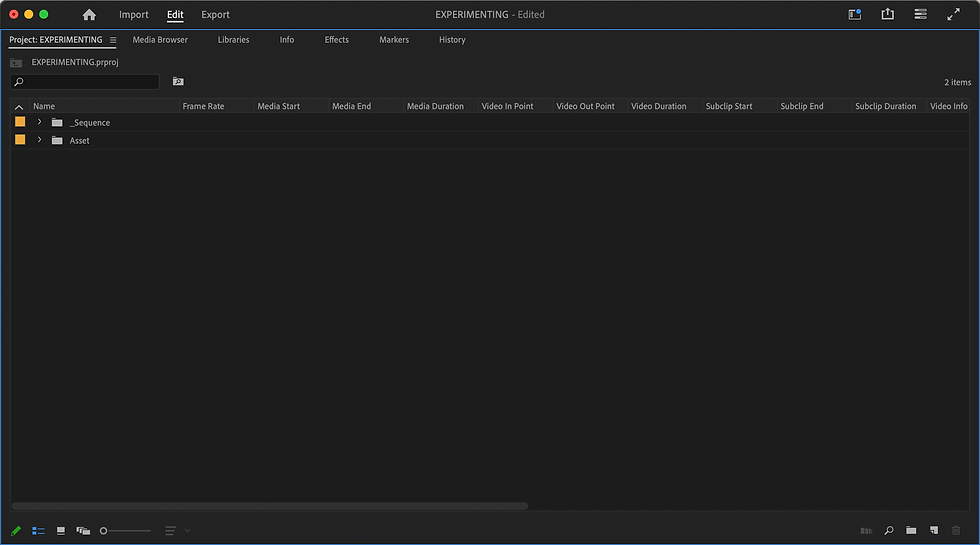The width and height of the screenshot is (980, 545).
Task: Sort by the Name column header
Action: coord(44,106)
